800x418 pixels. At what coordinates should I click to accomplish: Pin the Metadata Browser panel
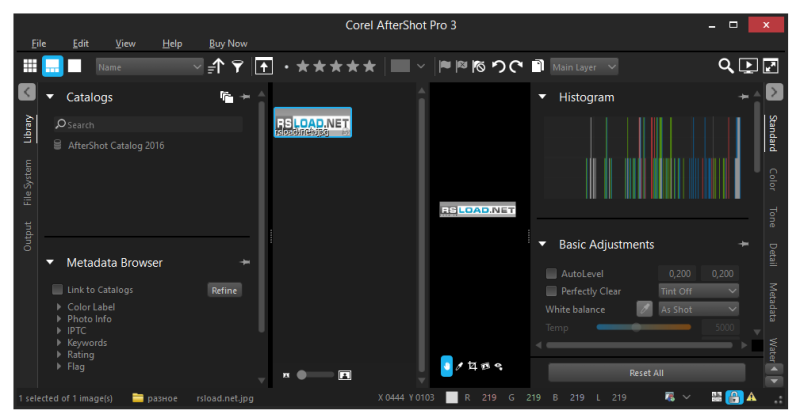245,262
